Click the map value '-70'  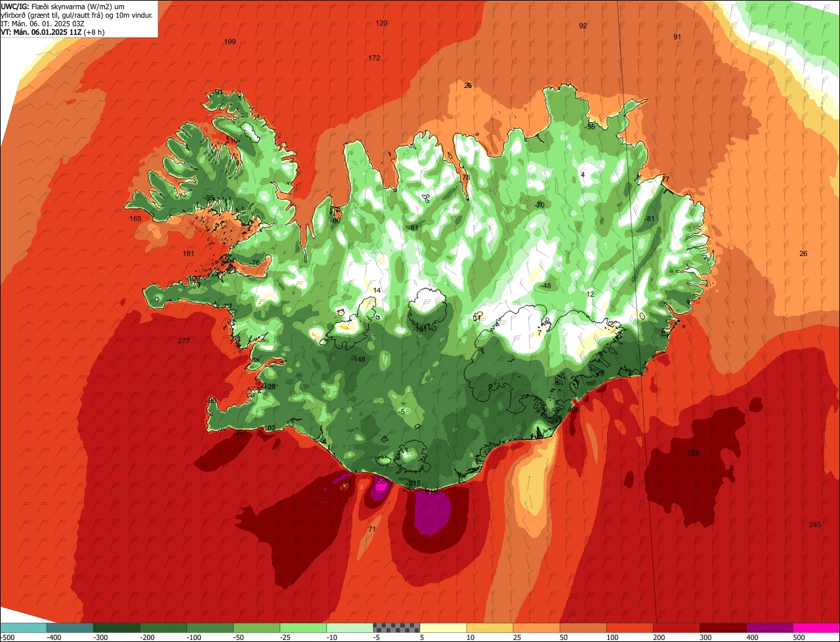(539, 205)
